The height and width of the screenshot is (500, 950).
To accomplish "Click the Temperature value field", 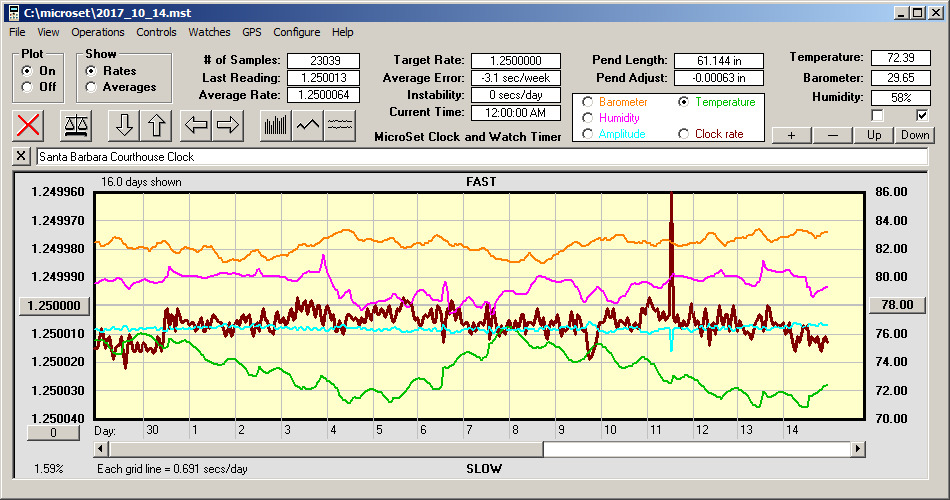I will click(x=900, y=58).
